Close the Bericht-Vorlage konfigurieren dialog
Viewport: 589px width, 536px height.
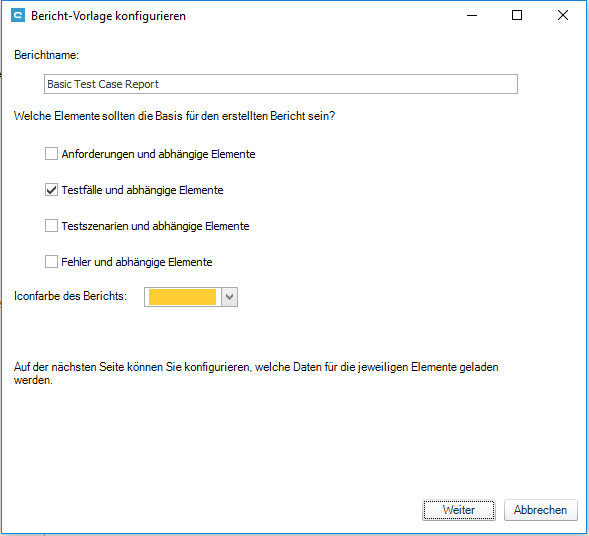point(562,15)
